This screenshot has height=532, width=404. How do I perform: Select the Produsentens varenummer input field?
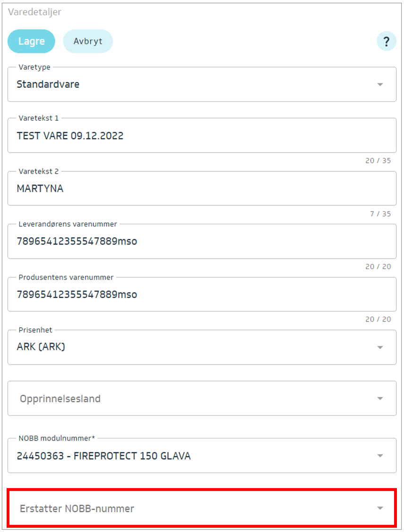[x=201, y=295]
